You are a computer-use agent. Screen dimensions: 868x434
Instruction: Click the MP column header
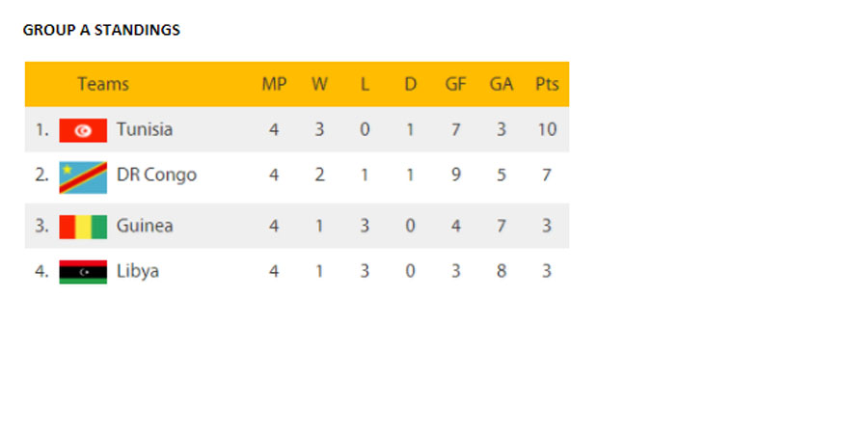(274, 84)
